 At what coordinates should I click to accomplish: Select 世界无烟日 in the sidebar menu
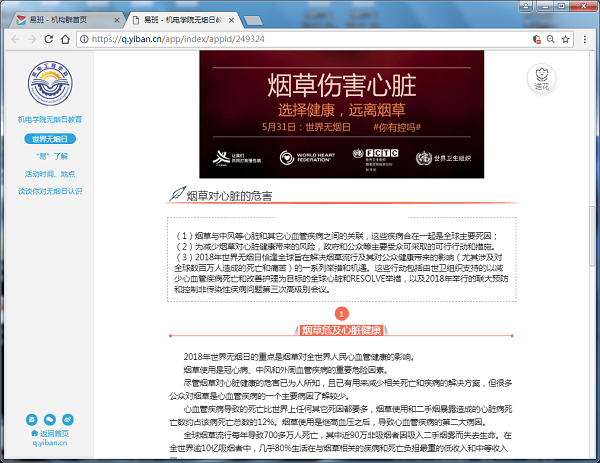click(x=50, y=138)
